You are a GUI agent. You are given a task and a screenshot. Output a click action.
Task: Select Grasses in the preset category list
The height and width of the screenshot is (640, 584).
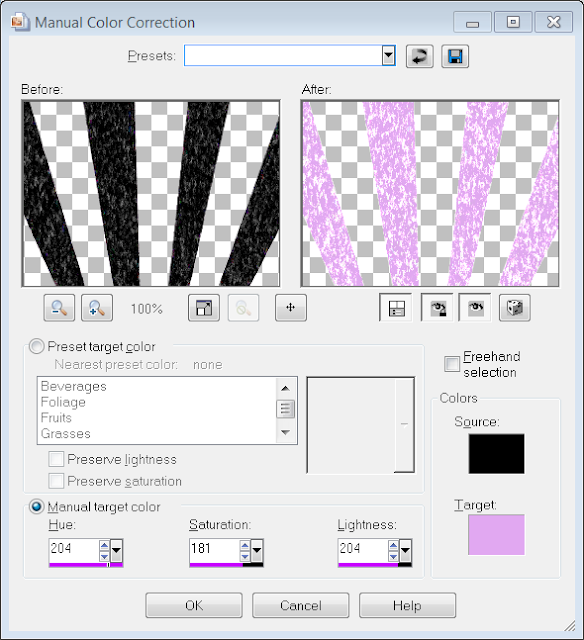66,433
